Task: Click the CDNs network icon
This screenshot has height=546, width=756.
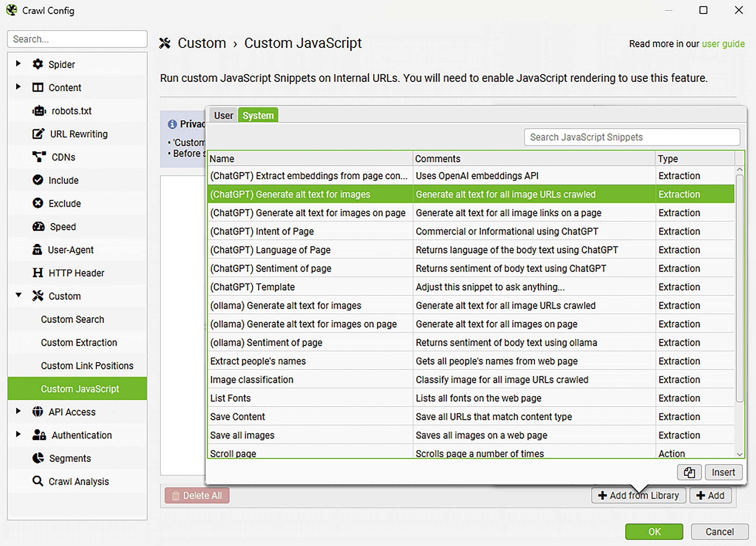Action: pos(39,157)
